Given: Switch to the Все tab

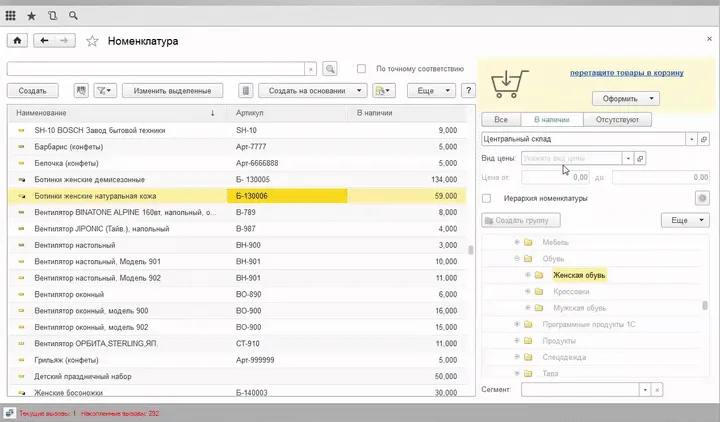Looking at the screenshot, I should point(501,120).
